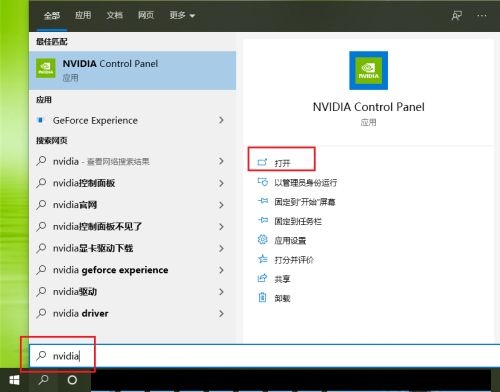Expand arrow beside nvidia官网
500x392 pixels.
pyautogui.click(x=221, y=205)
